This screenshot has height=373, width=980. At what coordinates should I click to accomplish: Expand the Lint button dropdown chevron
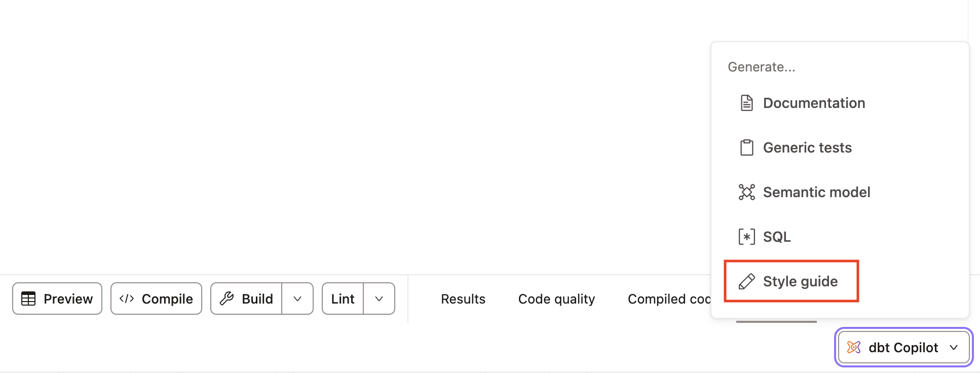379,299
